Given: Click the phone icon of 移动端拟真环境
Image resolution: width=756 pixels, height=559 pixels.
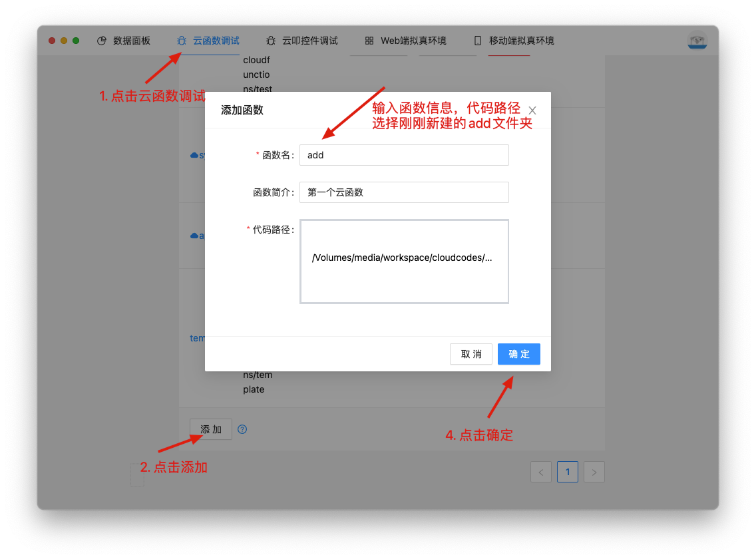Looking at the screenshot, I should pos(478,41).
